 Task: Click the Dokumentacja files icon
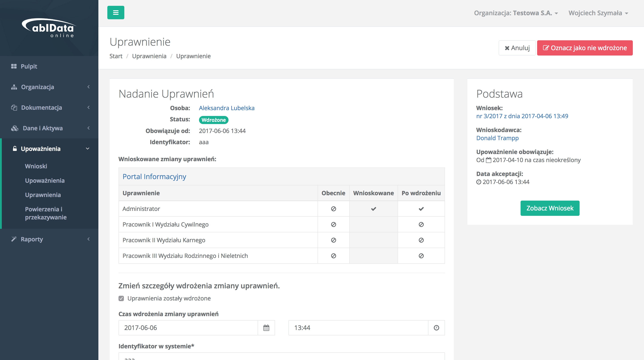pos(14,107)
